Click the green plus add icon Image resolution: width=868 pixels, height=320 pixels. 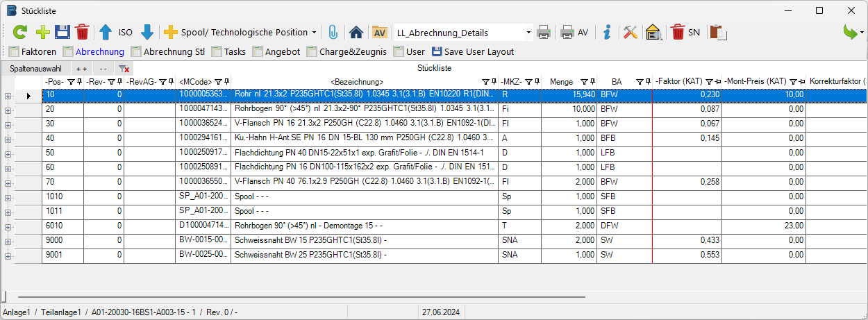click(42, 32)
